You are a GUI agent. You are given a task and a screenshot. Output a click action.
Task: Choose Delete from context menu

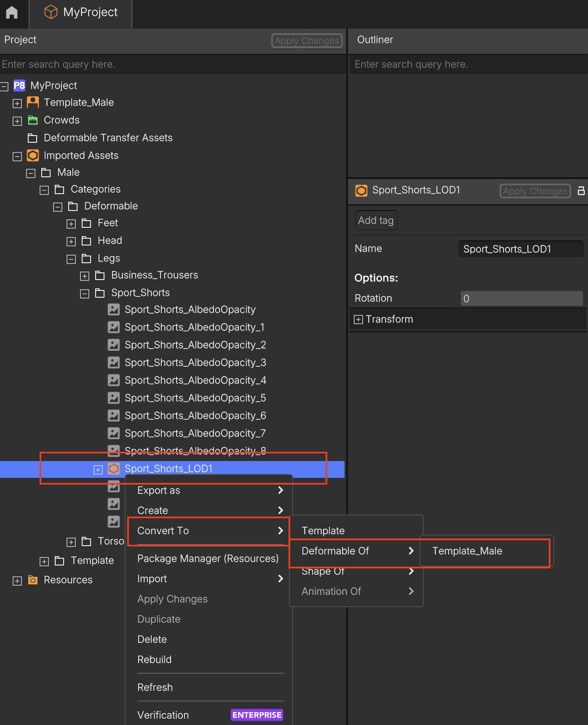pos(209,639)
